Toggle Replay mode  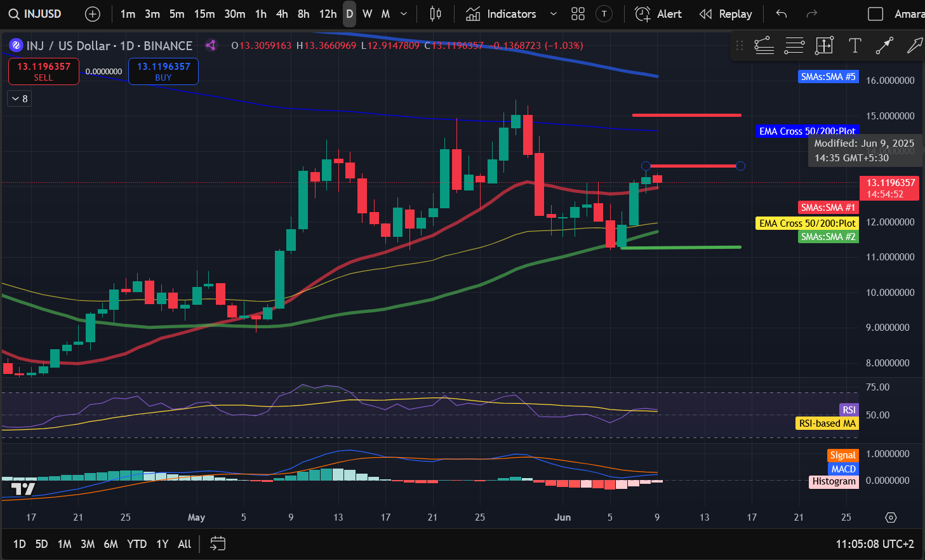[x=726, y=14]
